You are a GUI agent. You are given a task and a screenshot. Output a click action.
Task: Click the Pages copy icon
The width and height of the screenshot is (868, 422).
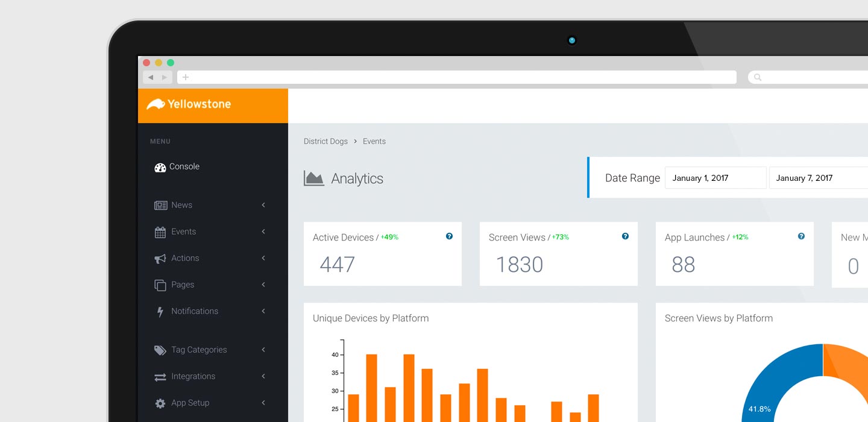point(160,285)
